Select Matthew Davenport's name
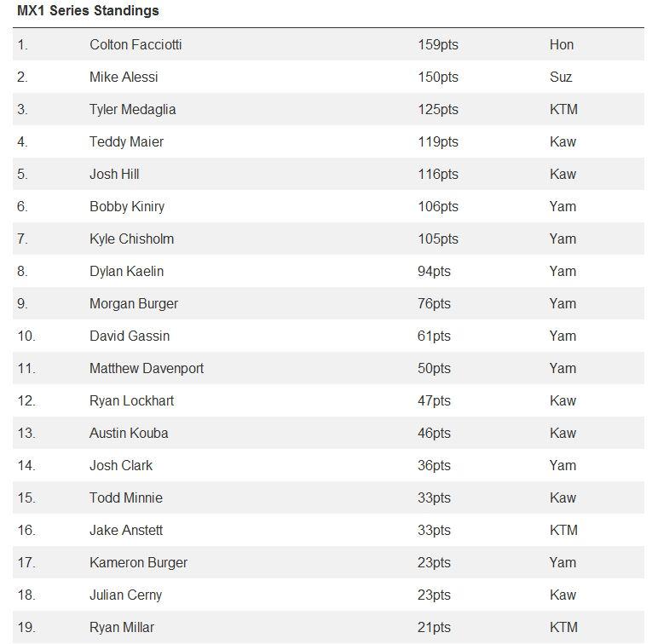 pyautogui.click(x=147, y=369)
